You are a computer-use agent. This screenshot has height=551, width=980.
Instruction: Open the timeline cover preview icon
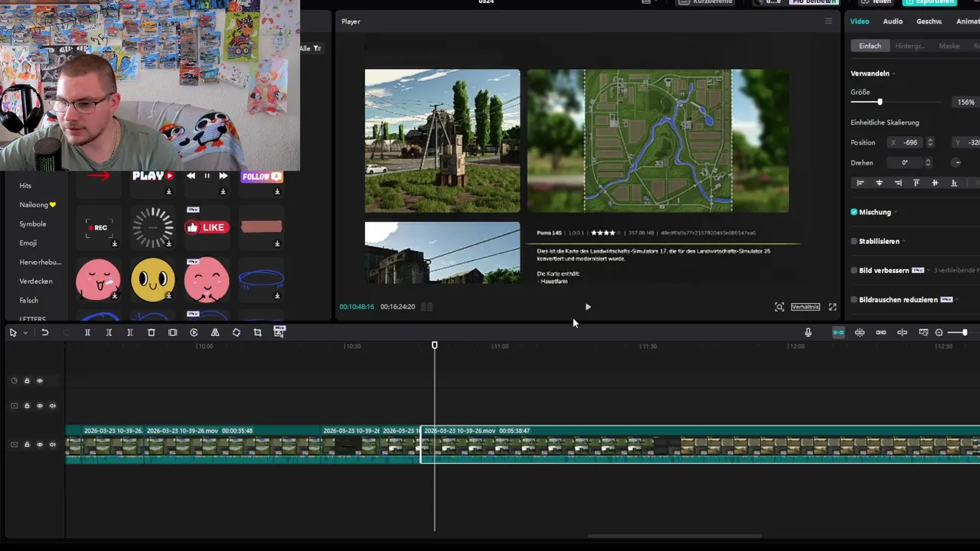pyautogui.click(x=923, y=332)
